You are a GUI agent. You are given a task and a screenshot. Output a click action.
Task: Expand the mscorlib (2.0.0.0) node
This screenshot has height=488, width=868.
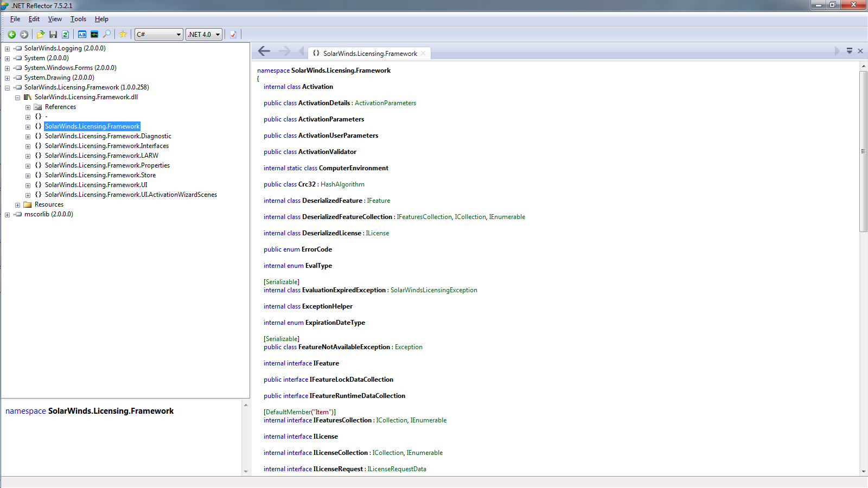click(7, 215)
